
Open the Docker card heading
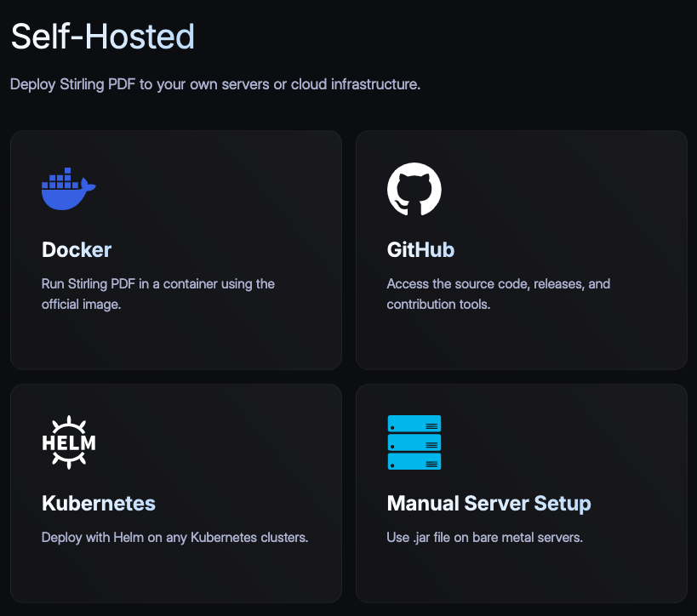(77, 250)
